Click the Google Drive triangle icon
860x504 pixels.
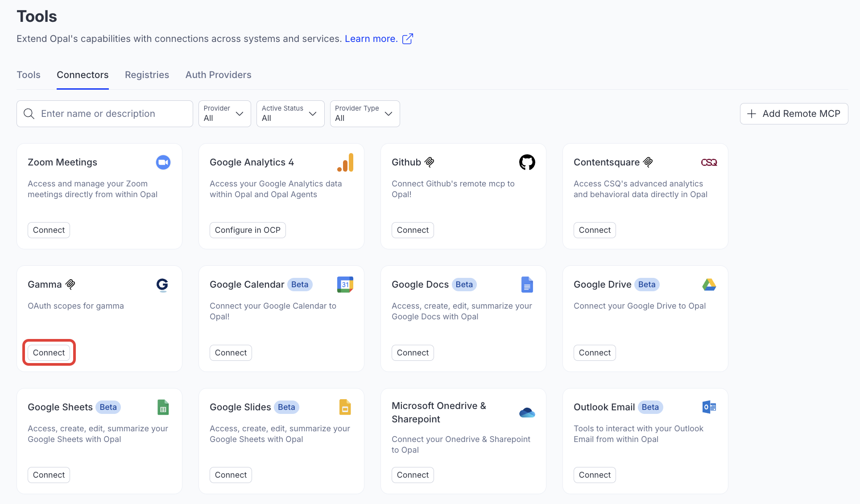click(x=709, y=285)
